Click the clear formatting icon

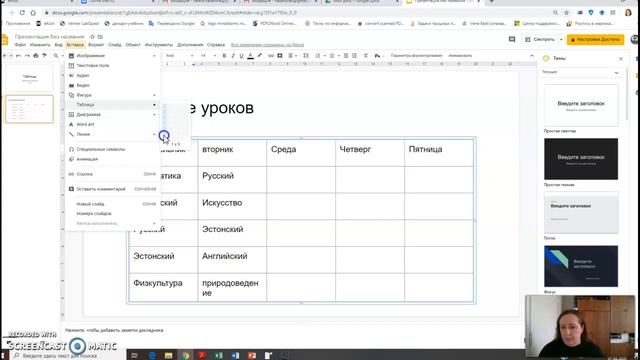pyautogui.click(x=366, y=56)
